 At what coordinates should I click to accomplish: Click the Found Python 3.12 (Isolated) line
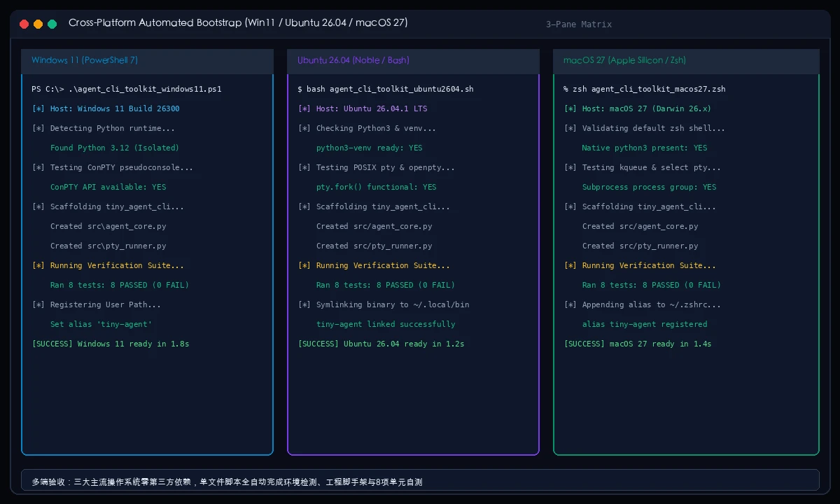(115, 148)
